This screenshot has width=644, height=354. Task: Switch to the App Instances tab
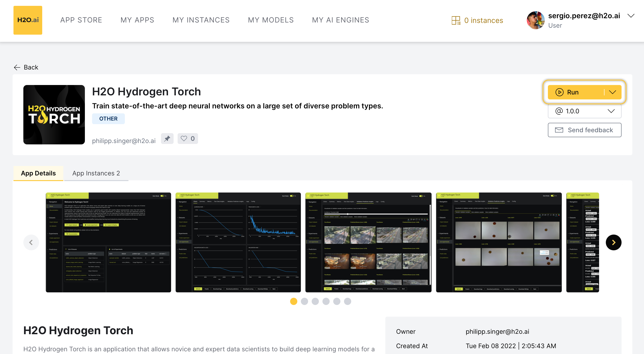point(96,173)
